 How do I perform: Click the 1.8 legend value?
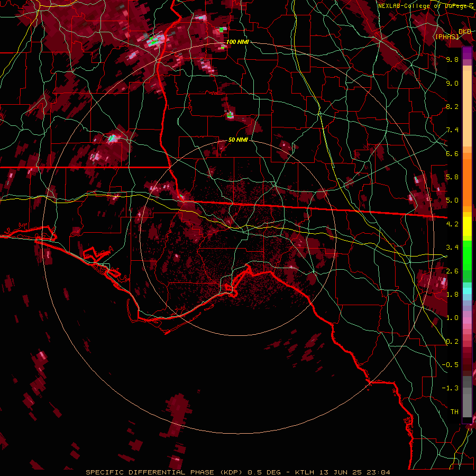click(x=452, y=295)
